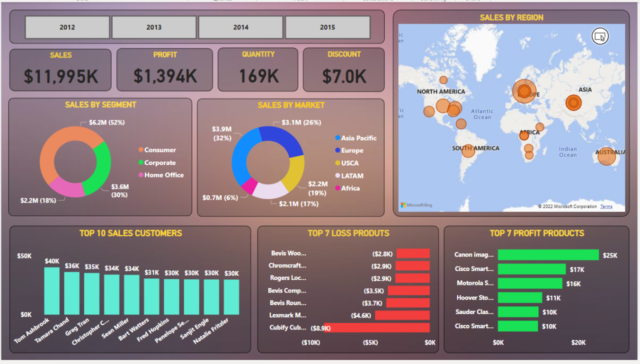The height and width of the screenshot is (364, 640).
Task: Activate the 2015 year slicer
Action: pos(328,27)
